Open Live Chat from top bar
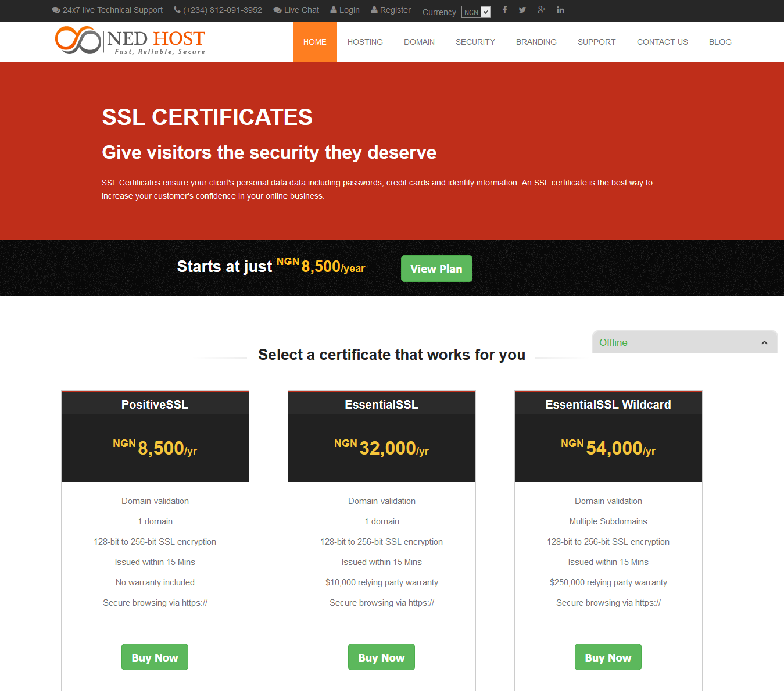 (x=296, y=10)
